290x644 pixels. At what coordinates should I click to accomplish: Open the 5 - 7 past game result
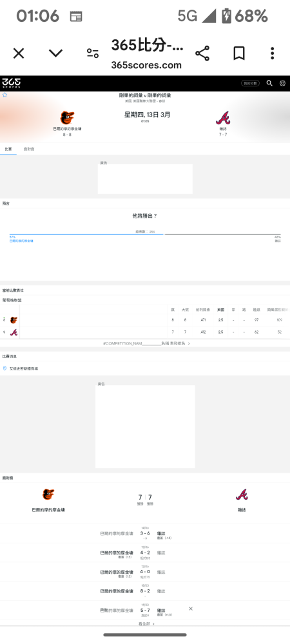point(145,611)
